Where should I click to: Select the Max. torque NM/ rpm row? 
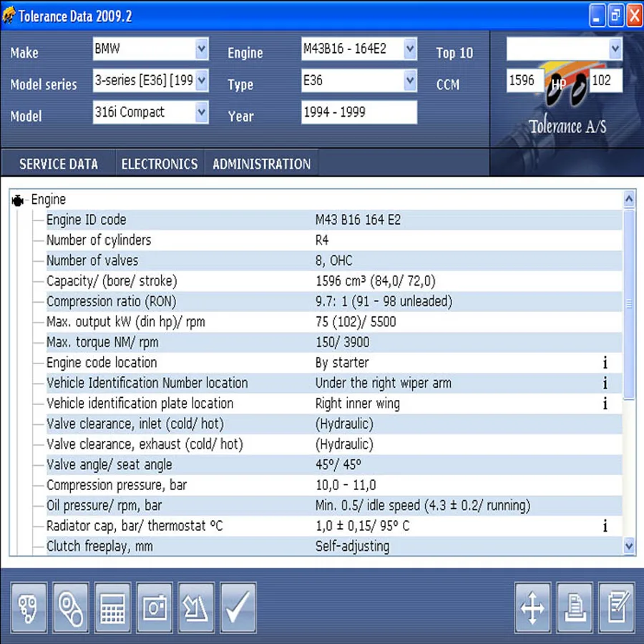pos(334,342)
